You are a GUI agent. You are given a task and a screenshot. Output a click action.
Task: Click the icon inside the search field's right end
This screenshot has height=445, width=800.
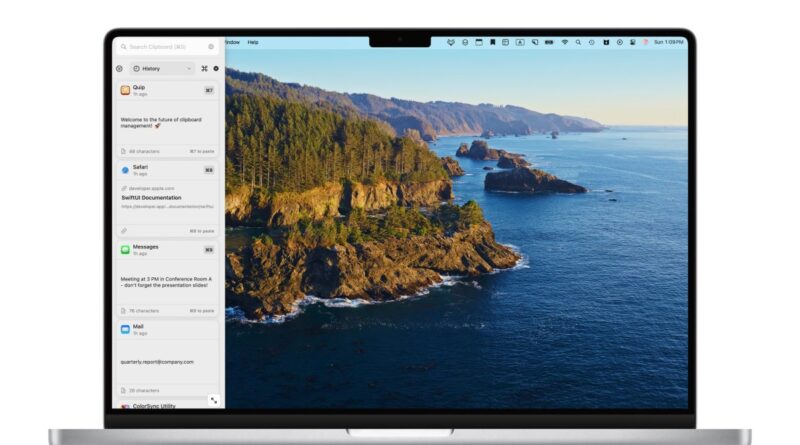point(211,46)
